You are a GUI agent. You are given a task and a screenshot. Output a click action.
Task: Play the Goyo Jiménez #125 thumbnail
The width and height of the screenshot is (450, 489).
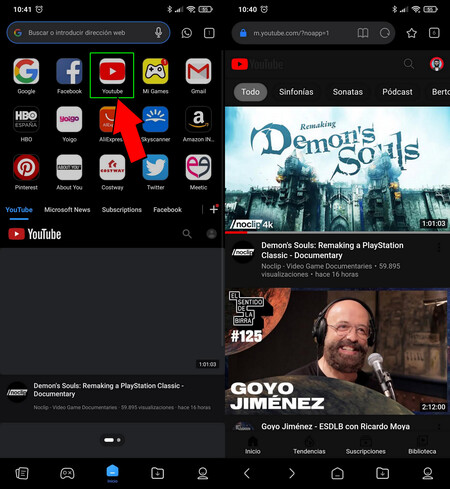[337, 351]
